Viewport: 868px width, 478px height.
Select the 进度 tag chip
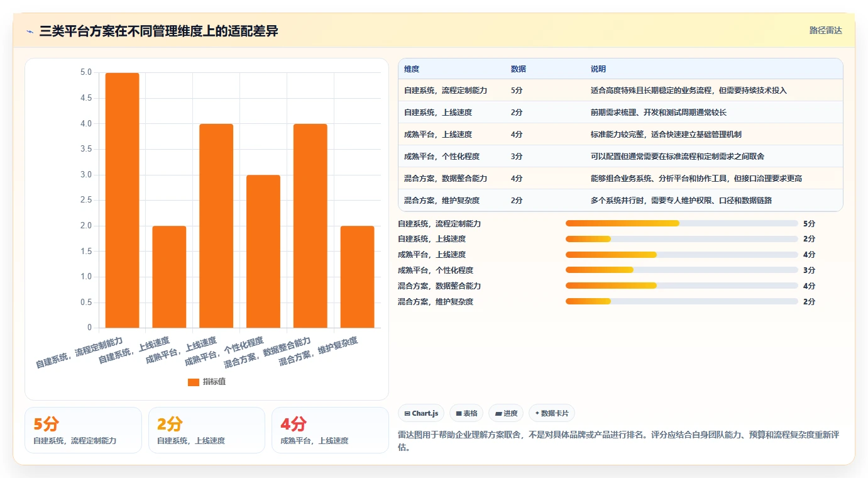[506, 413]
